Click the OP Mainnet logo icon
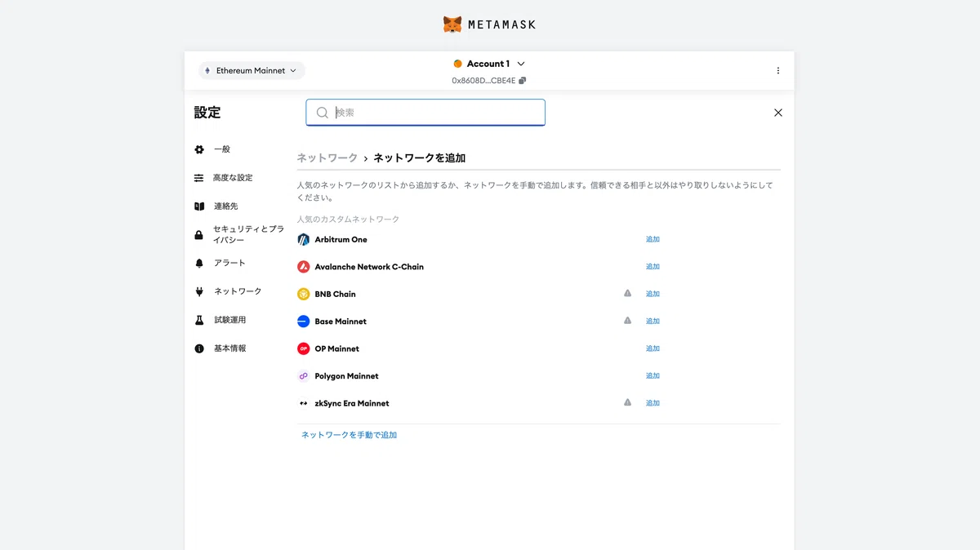This screenshot has width=980, height=550. tap(304, 348)
